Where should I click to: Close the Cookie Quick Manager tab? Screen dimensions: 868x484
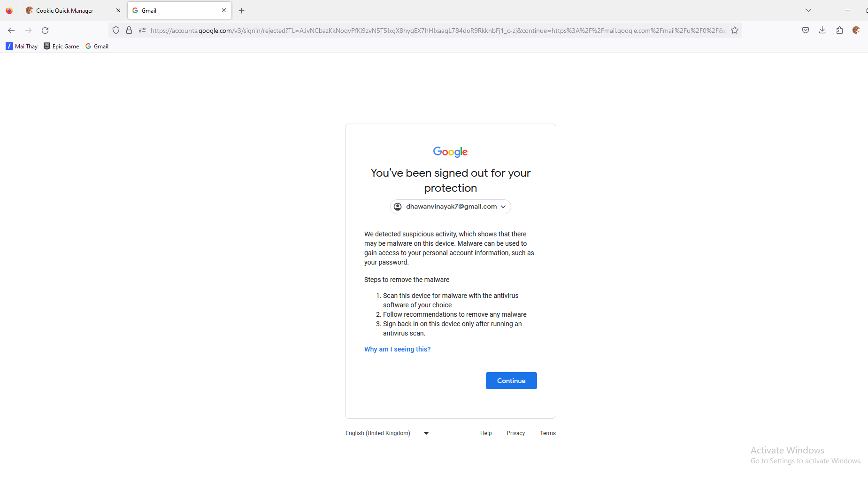[118, 10]
